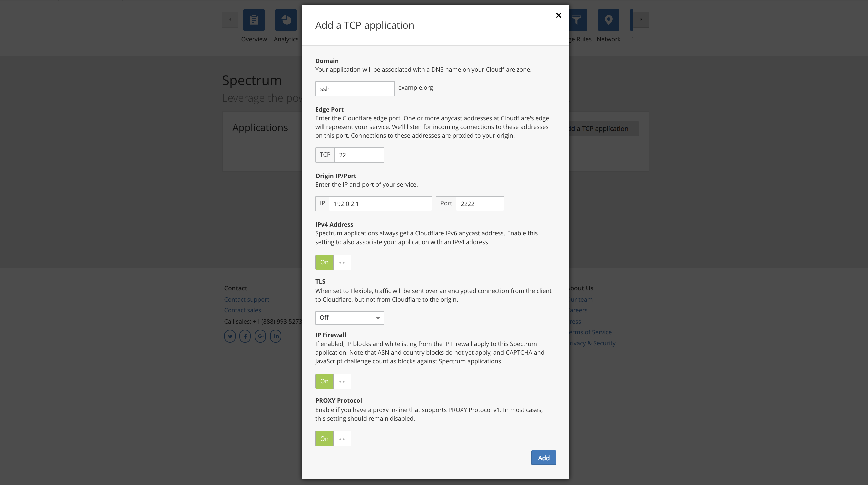This screenshot has height=485, width=868.
Task: Click the Overview tab in navigation
Action: (x=254, y=26)
